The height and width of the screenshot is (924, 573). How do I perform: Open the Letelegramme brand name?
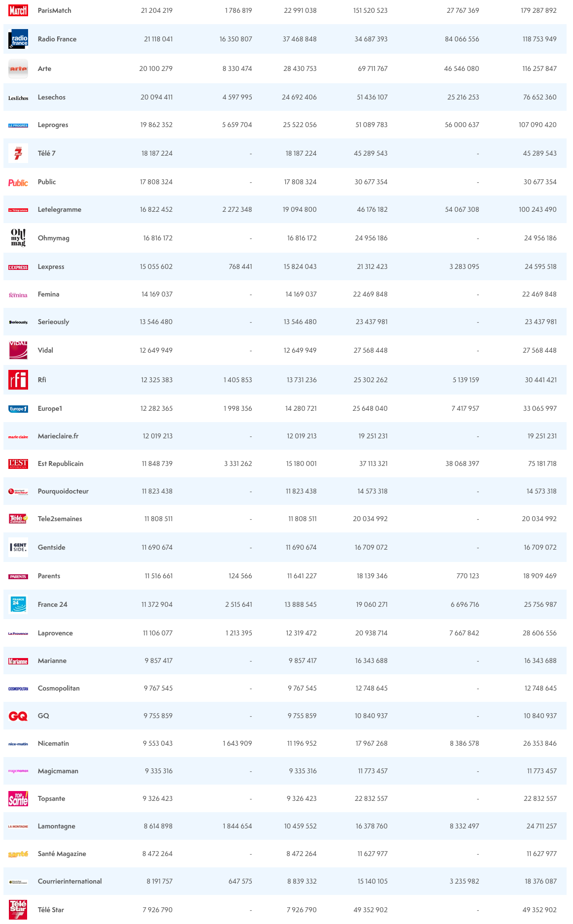pos(60,210)
